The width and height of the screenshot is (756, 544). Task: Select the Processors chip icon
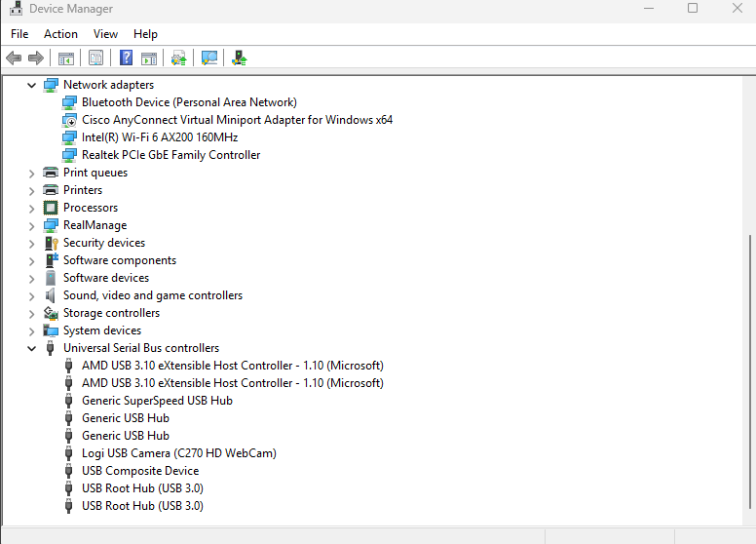(51, 208)
